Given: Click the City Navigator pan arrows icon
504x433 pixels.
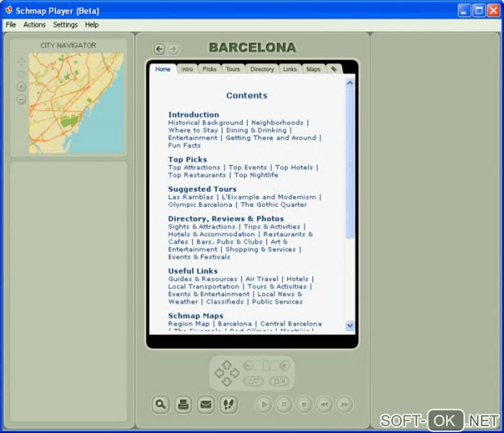Looking at the screenshot, I should 21,61.
